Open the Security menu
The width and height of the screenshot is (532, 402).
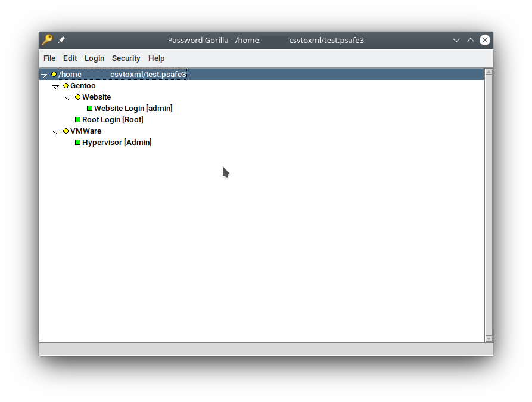(x=126, y=58)
